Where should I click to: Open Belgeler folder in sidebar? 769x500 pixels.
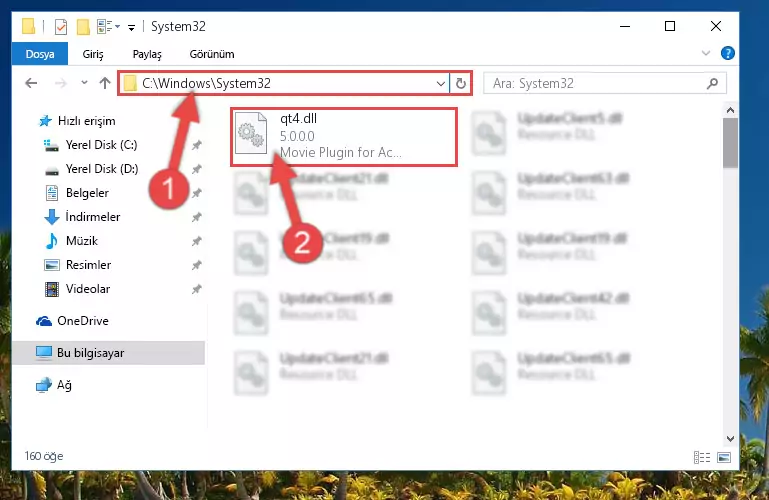(x=77, y=193)
